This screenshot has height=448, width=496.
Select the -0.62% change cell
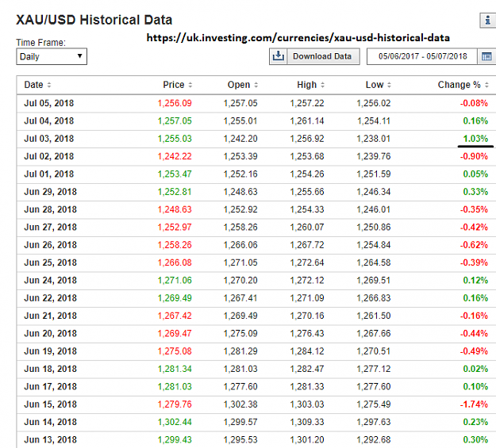pyautogui.click(x=474, y=245)
